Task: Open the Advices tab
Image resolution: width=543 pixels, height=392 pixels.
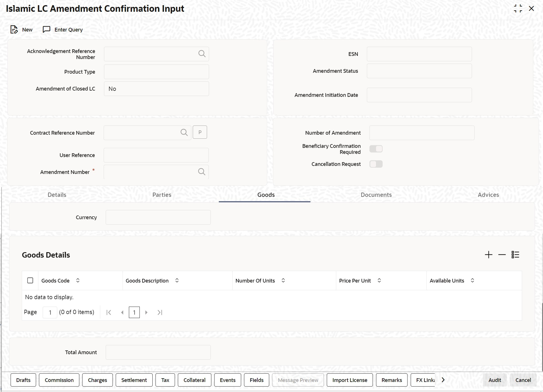Action: pos(488,195)
